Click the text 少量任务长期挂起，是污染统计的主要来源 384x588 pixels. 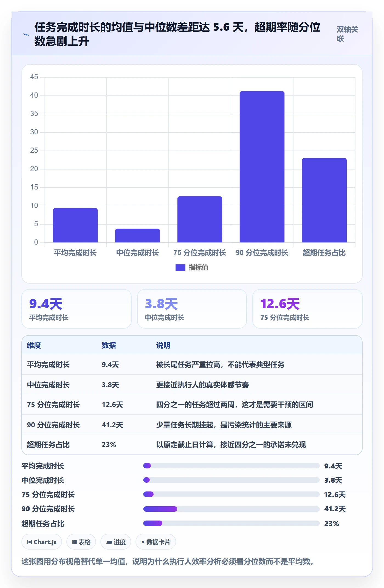(x=224, y=425)
